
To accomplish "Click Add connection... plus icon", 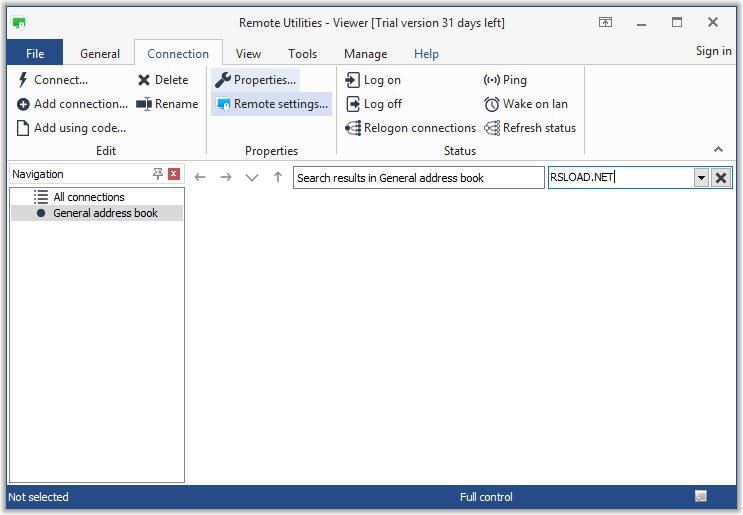I will [x=23, y=104].
